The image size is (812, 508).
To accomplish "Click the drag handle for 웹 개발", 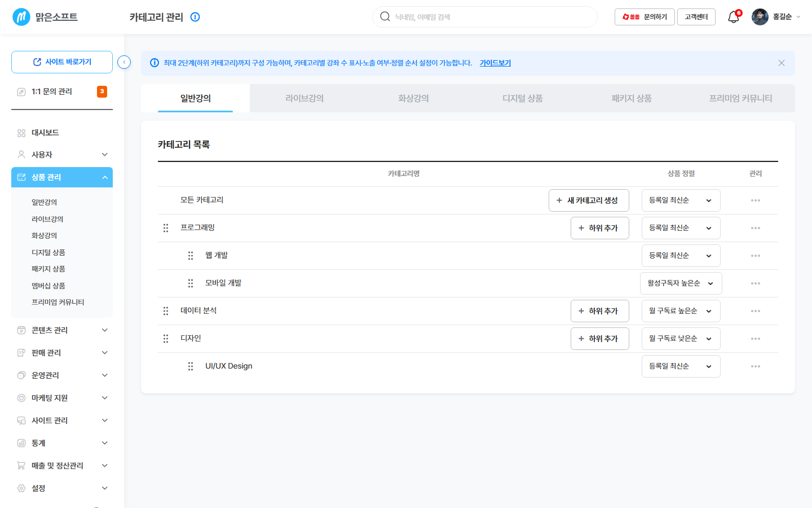I will (191, 256).
